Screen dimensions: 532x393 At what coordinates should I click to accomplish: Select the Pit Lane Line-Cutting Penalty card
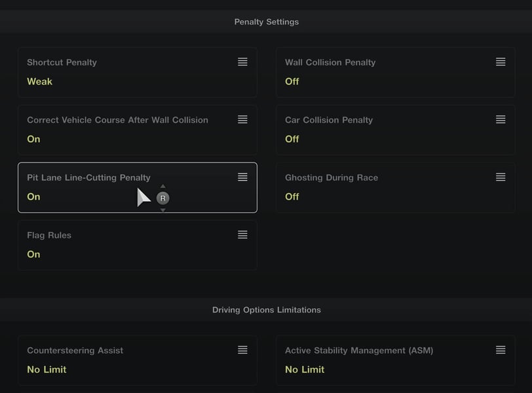(138, 187)
